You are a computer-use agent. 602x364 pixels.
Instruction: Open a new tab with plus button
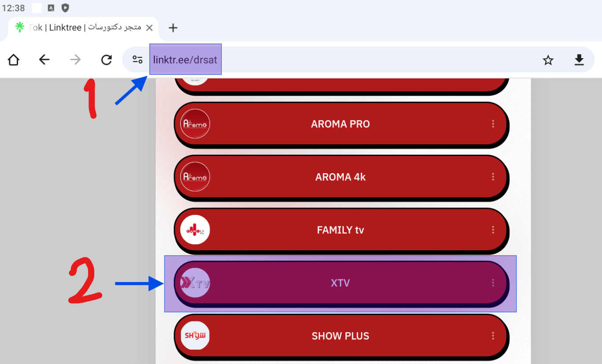(x=173, y=28)
